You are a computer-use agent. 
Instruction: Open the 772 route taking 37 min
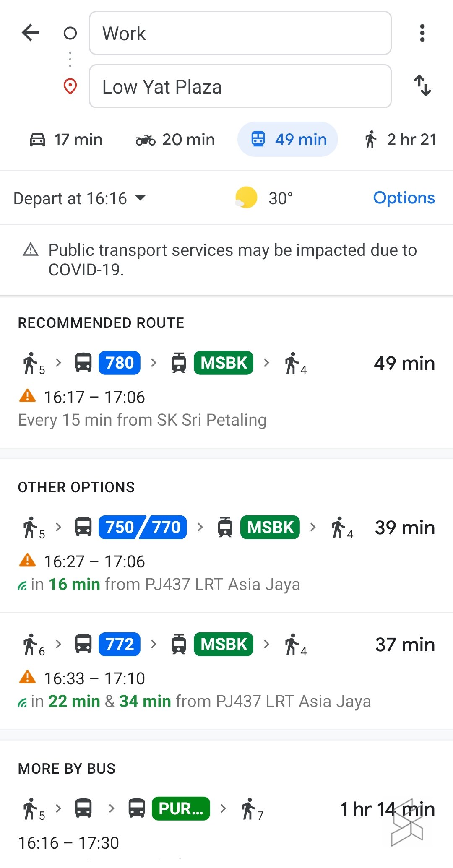(226, 671)
